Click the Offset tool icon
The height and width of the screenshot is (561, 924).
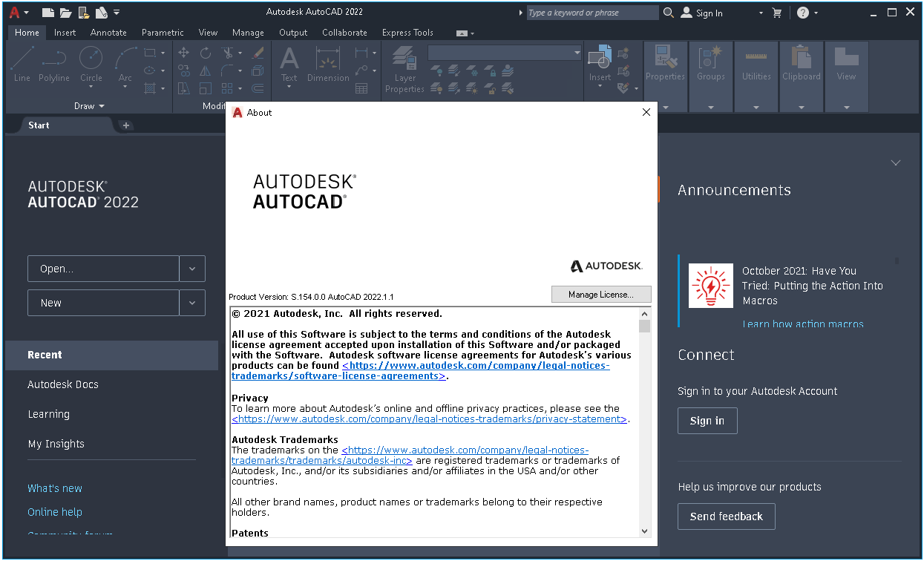258,88
